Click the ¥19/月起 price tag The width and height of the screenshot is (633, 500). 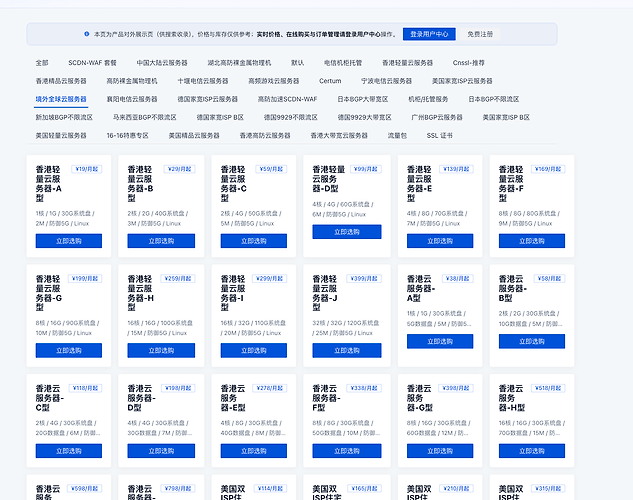click(87, 169)
